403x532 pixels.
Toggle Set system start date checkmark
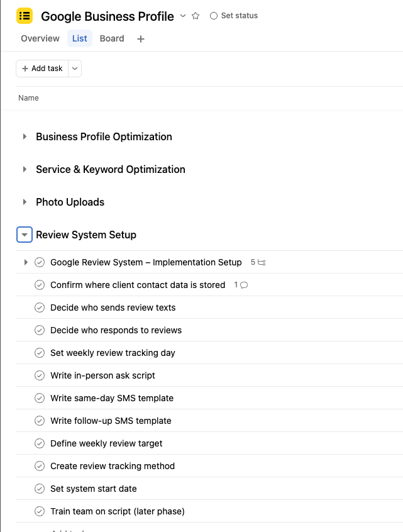coord(40,489)
